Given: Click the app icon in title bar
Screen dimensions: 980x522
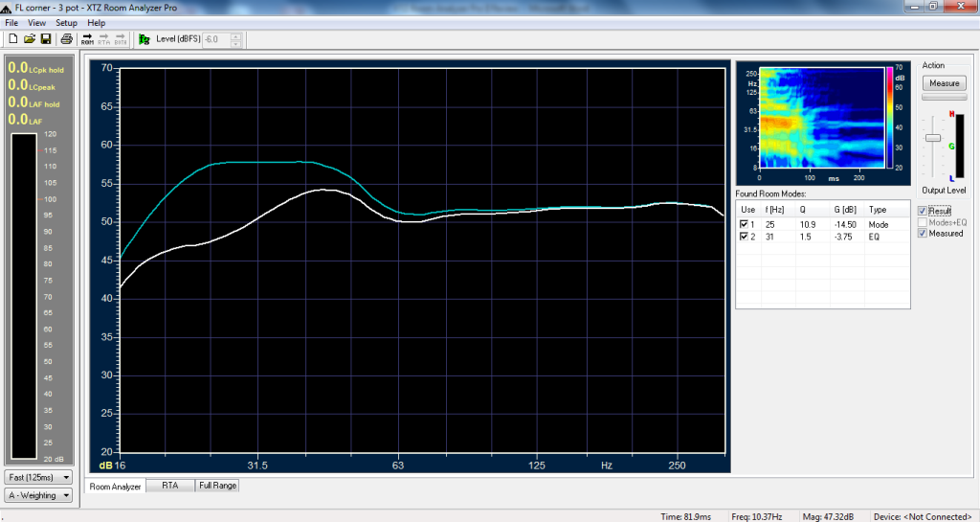Looking at the screenshot, I should [x=8, y=7].
